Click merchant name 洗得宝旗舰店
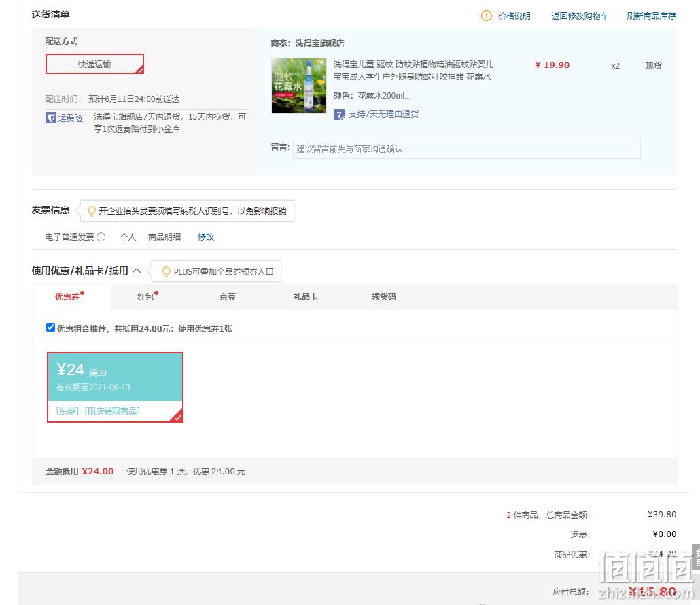700x605 pixels. (319, 44)
